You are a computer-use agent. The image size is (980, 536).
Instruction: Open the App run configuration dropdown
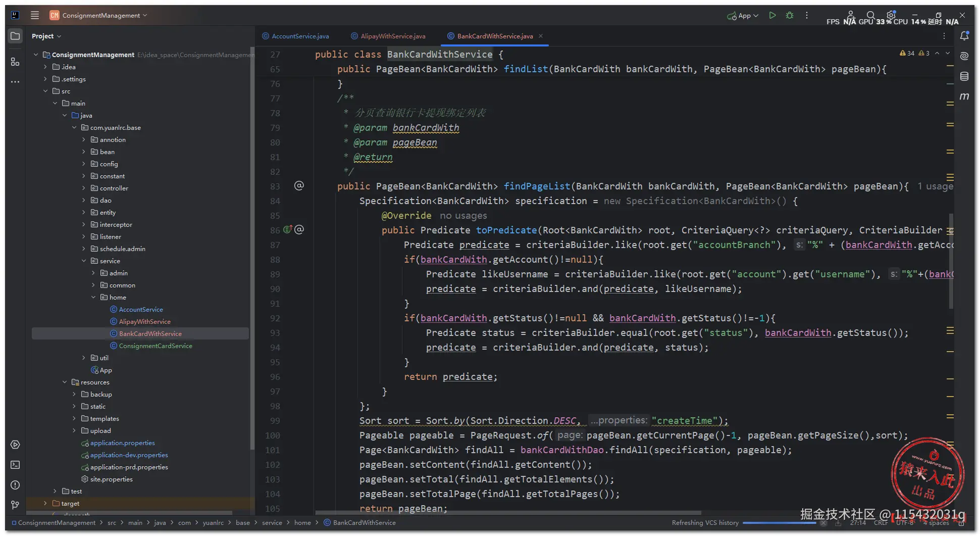point(743,15)
